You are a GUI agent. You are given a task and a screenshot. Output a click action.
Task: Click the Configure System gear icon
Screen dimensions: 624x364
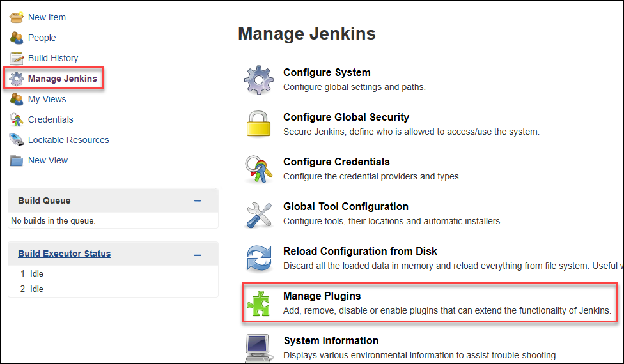(259, 80)
